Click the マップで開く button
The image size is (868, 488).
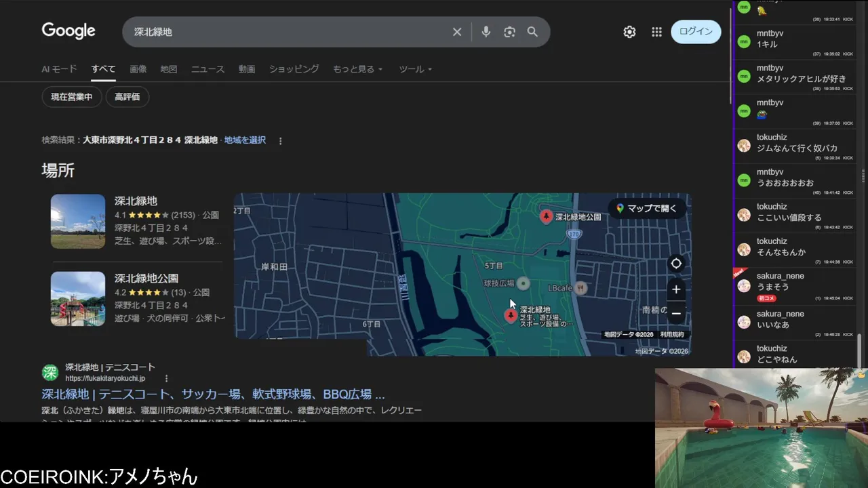click(646, 209)
